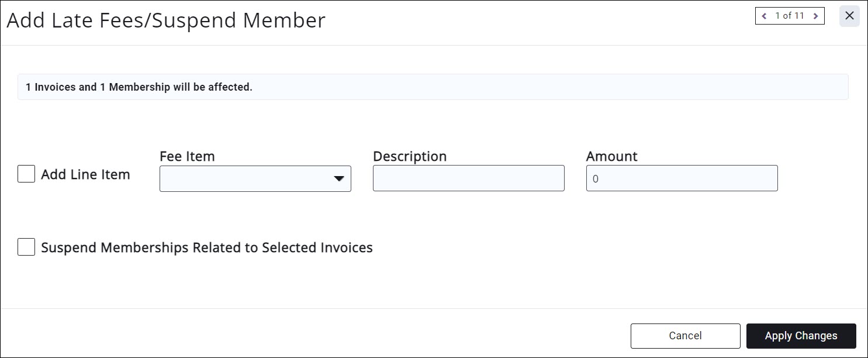Screen dimensions: 868x358
Task: Select the page counter showing 1 of 11
Action: pos(790,16)
